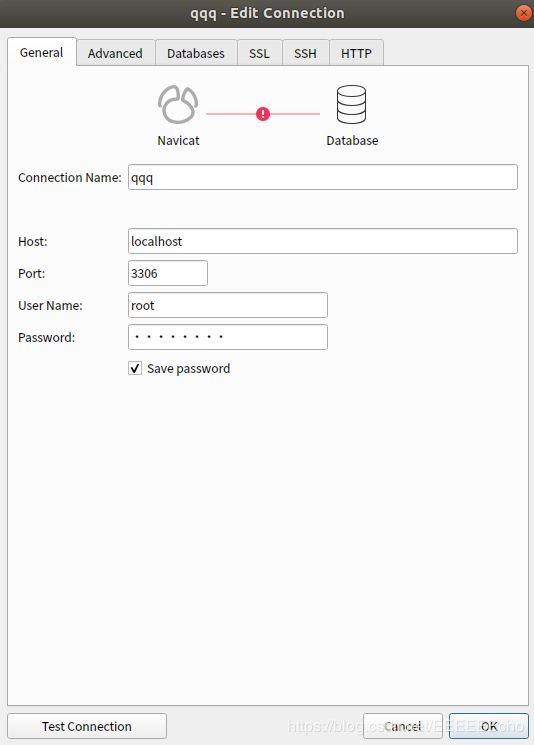The width and height of the screenshot is (534, 745).
Task: Open the Databases tab
Action: [x=196, y=53]
